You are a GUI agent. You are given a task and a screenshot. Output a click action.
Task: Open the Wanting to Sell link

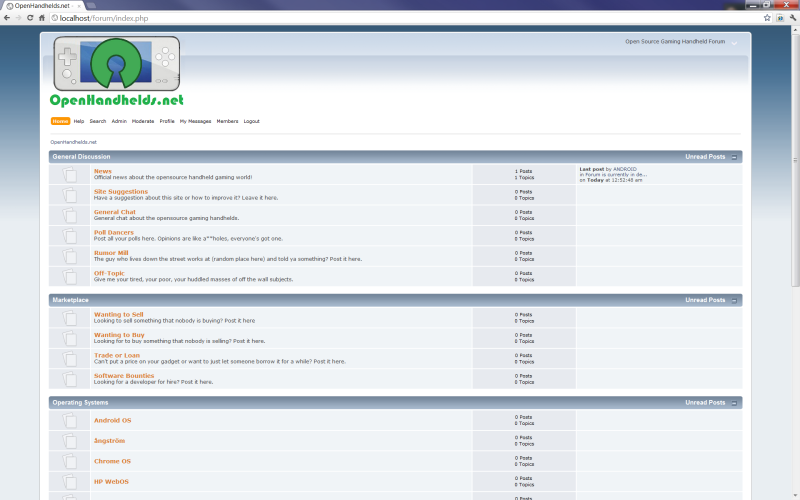tap(119, 315)
